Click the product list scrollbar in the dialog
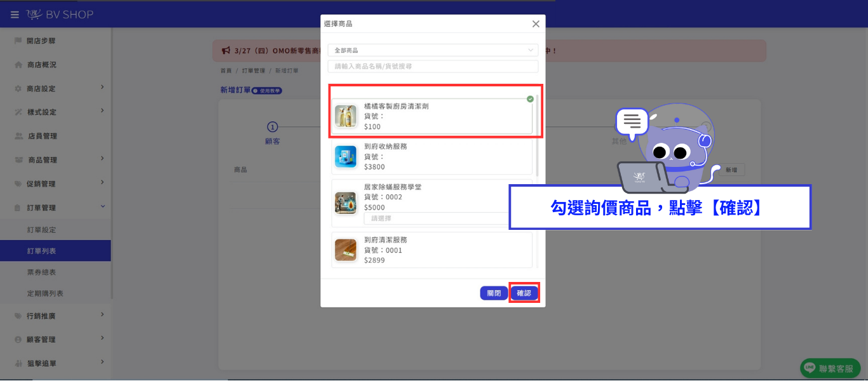 [x=538, y=135]
